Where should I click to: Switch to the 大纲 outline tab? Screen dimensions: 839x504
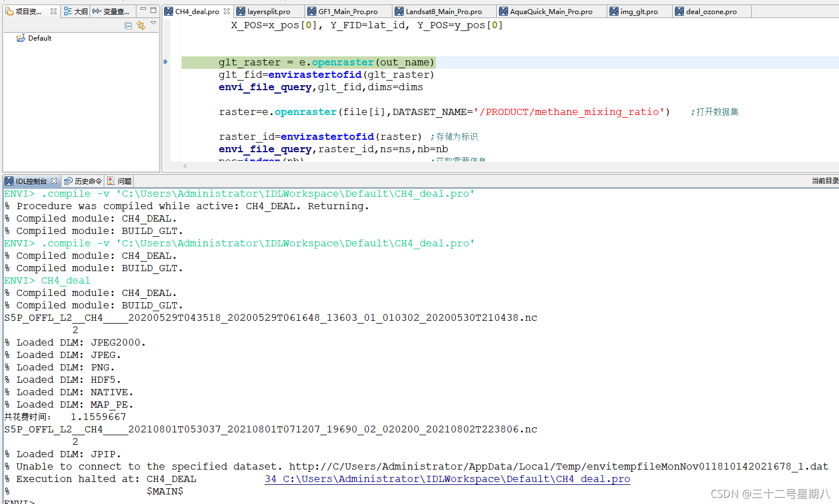[76, 11]
